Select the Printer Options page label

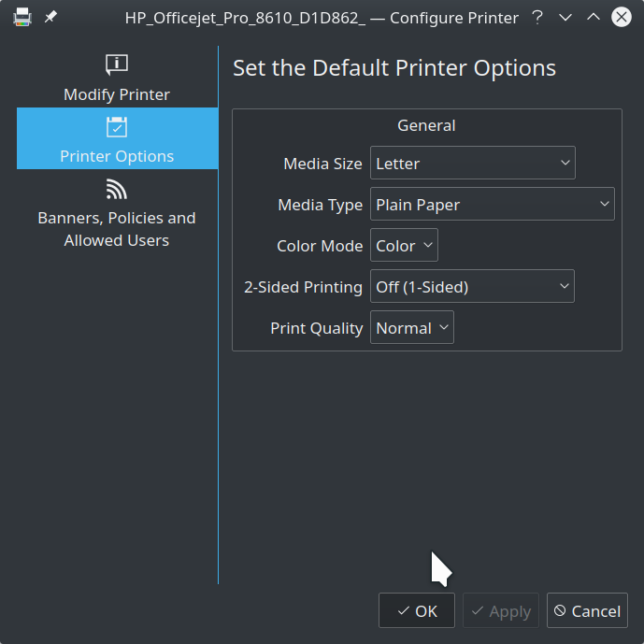(x=117, y=156)
